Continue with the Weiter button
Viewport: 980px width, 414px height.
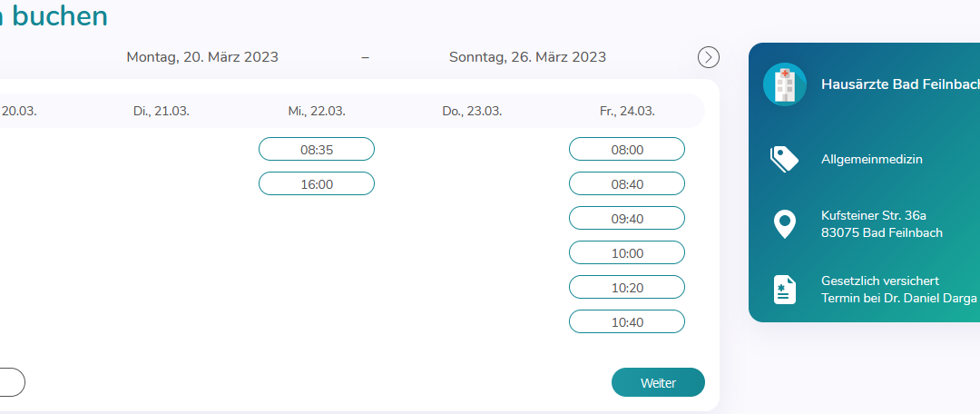658,382
